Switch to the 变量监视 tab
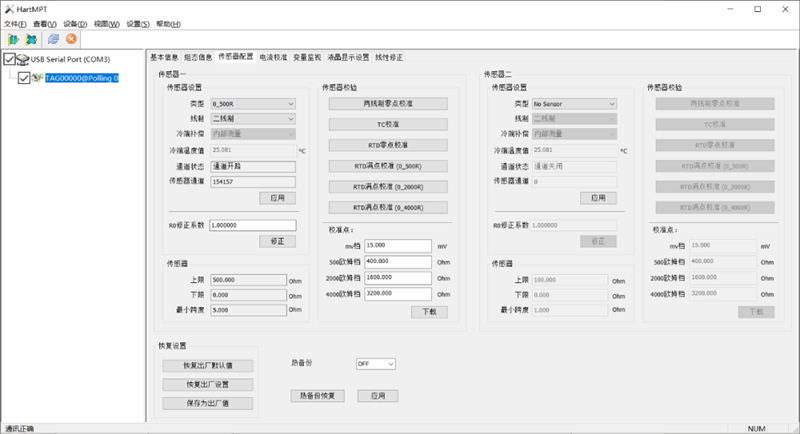Image resolution: width=800 pixels, height=434 pixels. coord(307,58)
